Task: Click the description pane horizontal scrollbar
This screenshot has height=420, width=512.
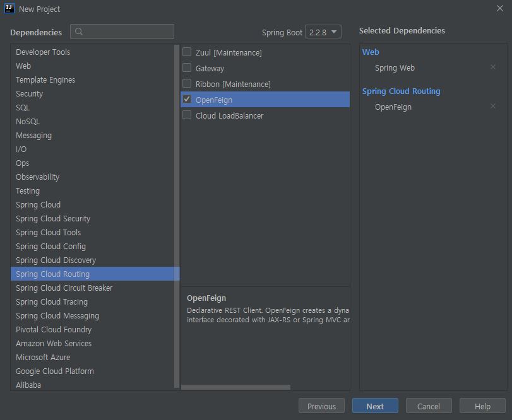Action: (x=235, y=387)
